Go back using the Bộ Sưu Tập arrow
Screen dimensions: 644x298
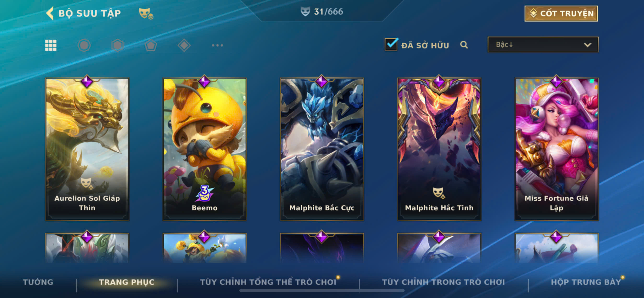(50, 13)
